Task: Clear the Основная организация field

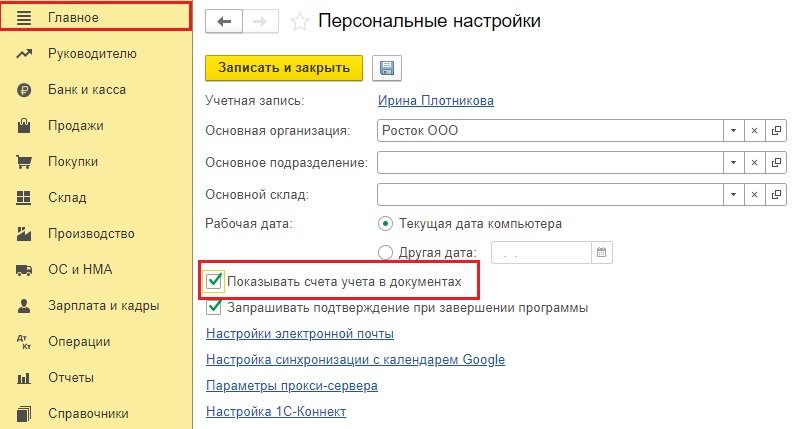Action: point(754,131)
